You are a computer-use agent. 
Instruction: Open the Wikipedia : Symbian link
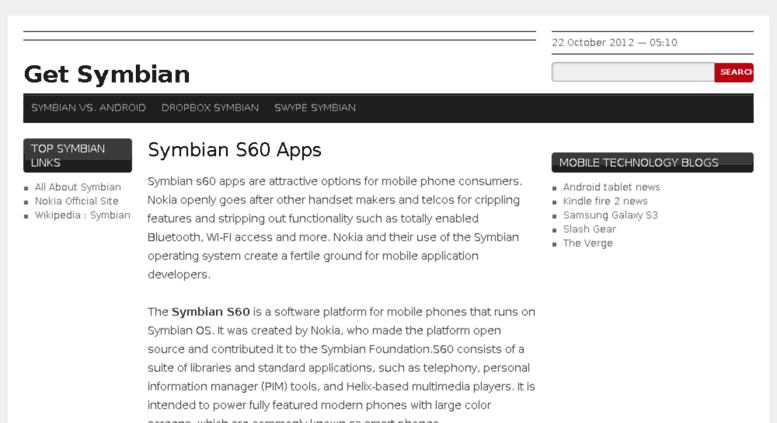82,215
